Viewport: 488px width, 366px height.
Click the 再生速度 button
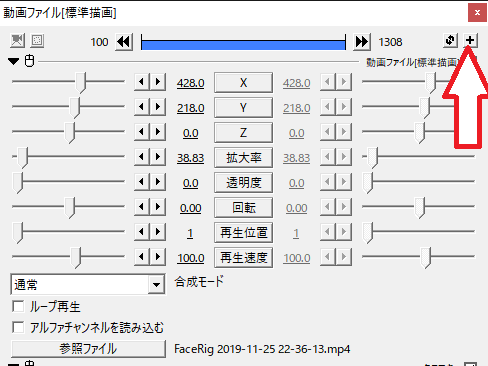click(243, 258)
